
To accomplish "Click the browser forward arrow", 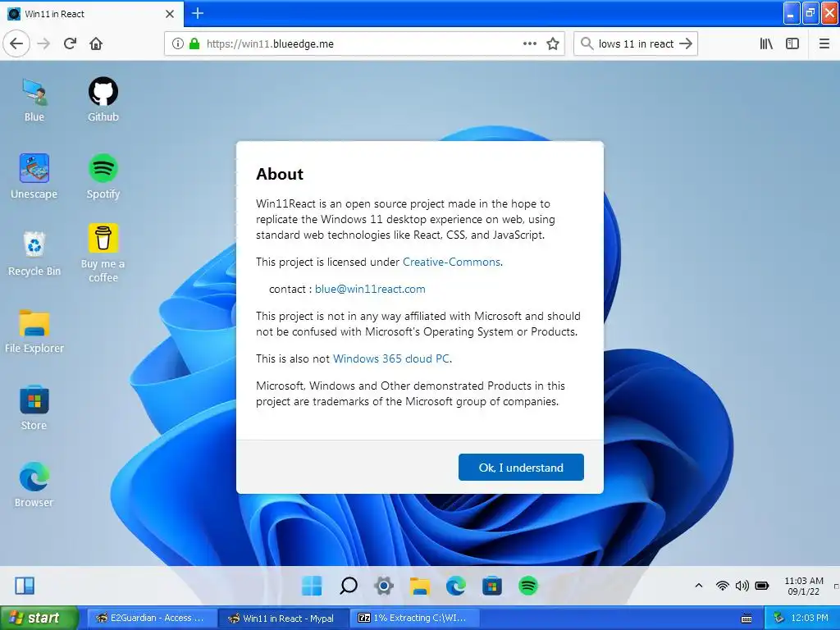I will tap(43, 43).
